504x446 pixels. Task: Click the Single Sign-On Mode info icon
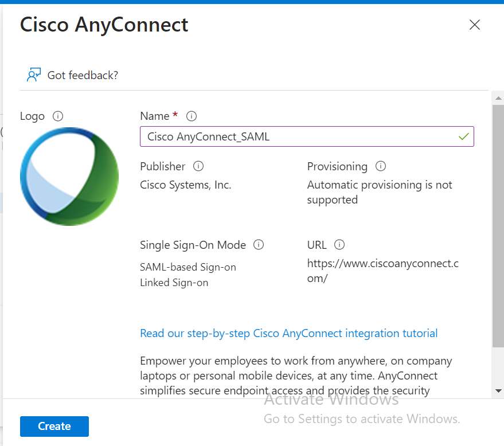(x=259, y=245)
